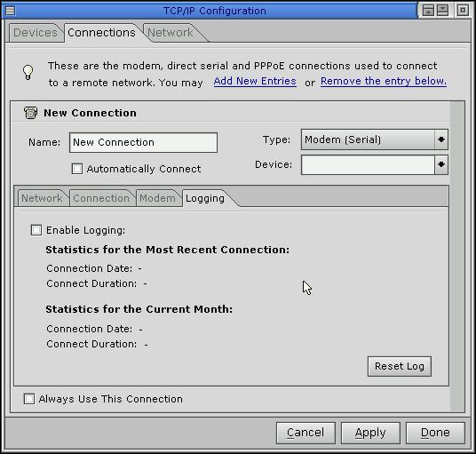Apply the configuration changes
This screenshot has height=454, width=476.
pyautogui.click(x=370, y=433)
